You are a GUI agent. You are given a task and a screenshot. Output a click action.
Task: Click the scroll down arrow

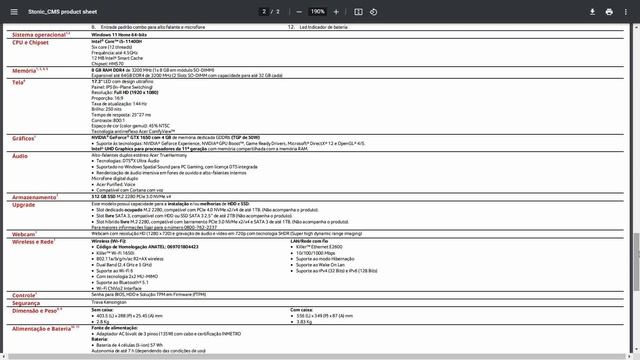coord(636,349)
